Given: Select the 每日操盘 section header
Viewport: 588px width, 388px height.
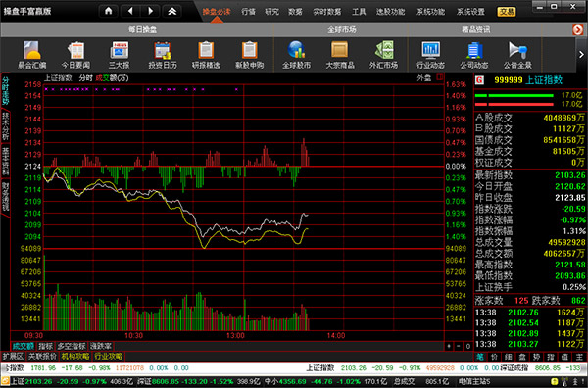Looking at the screenshot, I should point(142,29).
